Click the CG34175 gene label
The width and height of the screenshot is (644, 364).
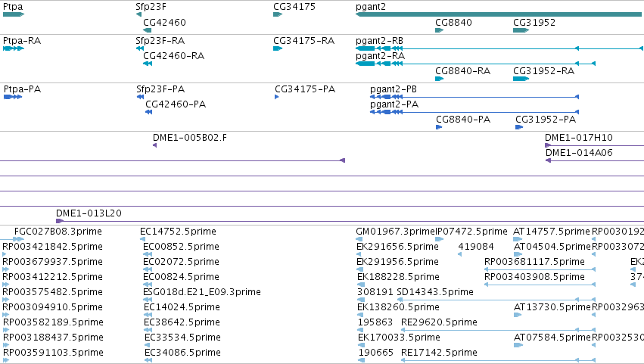[294, 7]
